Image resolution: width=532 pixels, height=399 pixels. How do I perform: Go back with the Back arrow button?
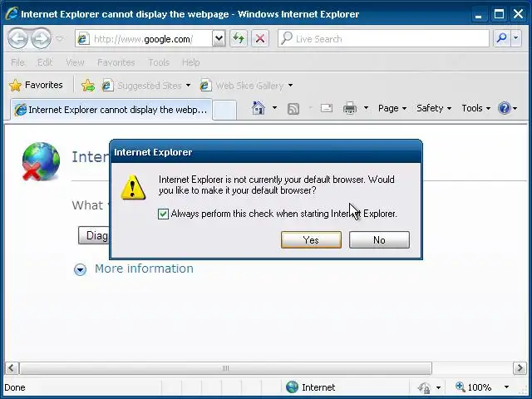click(17, 38)
